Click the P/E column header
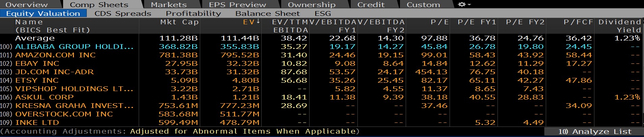This screenshot has height=137, width=644. [440, 22]
